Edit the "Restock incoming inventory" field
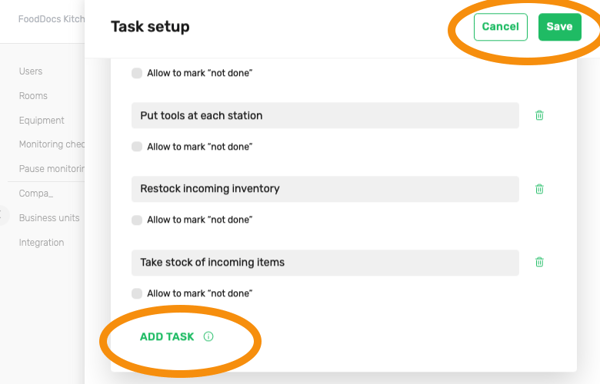 pyautogui.click(x=325, y=189)
